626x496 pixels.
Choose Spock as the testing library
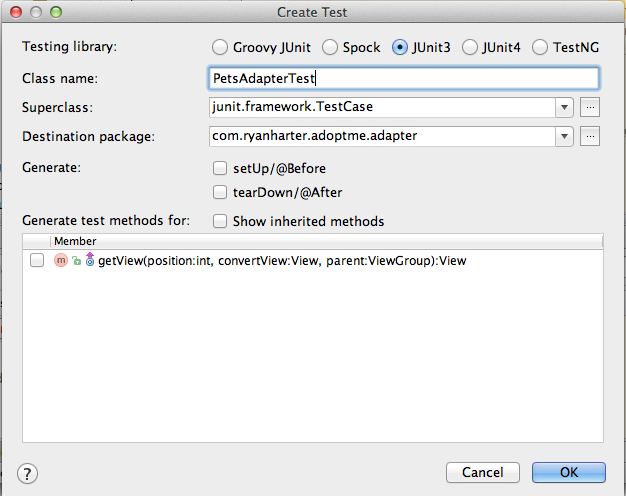pos(330,47)
